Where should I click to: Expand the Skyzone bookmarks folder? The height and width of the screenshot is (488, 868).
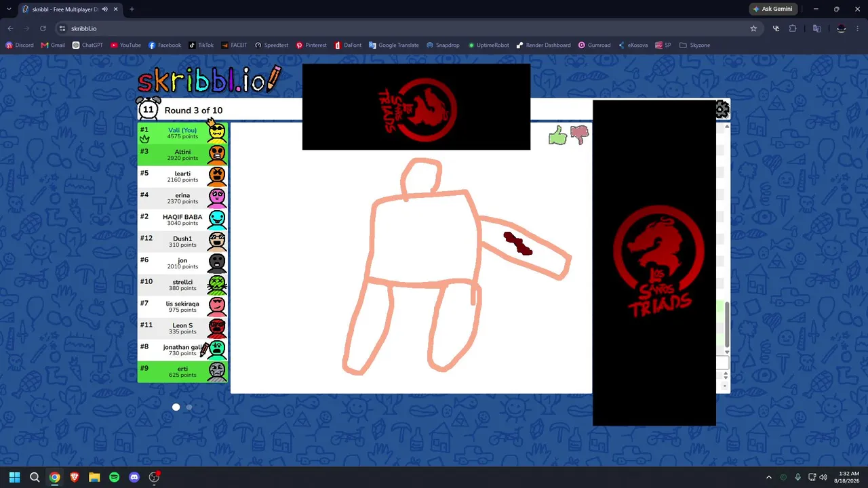point(694,45)
